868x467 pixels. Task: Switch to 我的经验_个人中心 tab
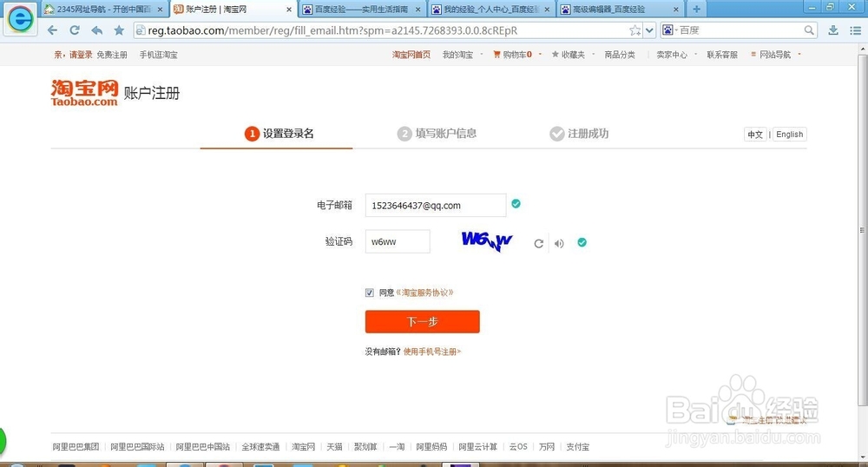(491, 10)
